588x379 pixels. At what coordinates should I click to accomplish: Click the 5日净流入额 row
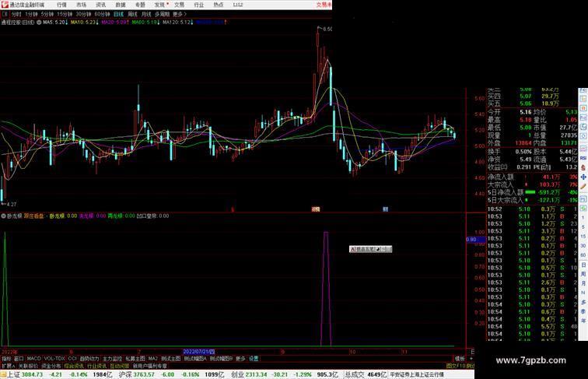(532, 192)
